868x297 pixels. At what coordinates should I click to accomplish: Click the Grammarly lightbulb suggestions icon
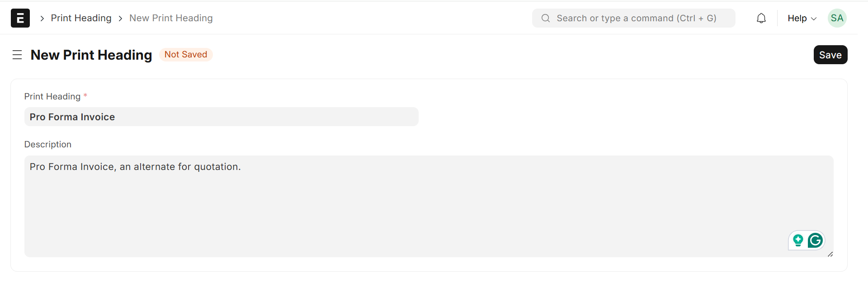[x=798, y=240]
